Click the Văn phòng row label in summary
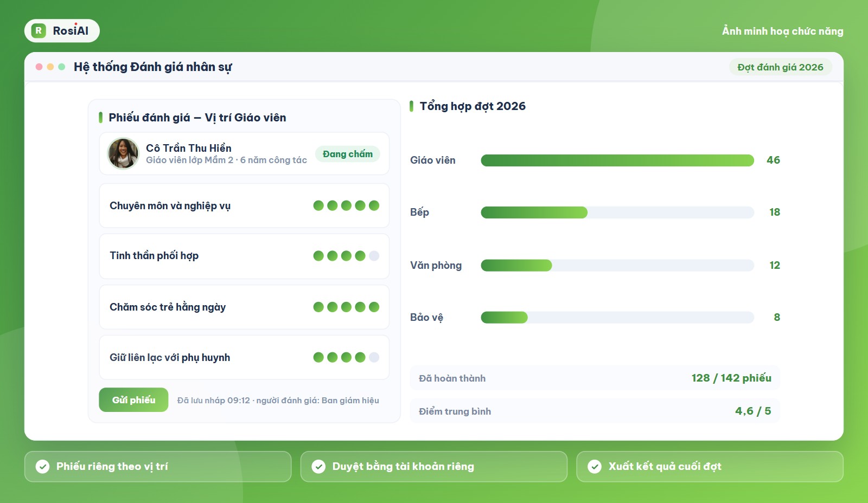868x503 pixels. click(436, 266)
